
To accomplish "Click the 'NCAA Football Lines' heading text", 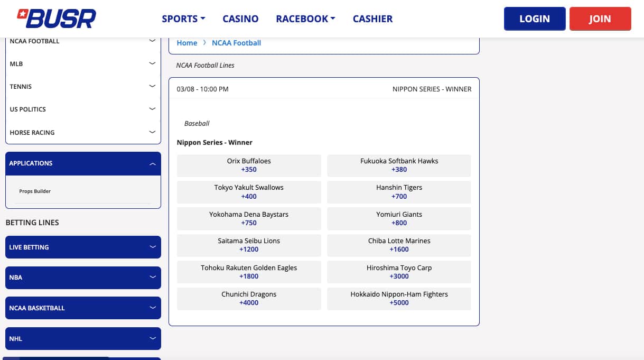I will 206,66.
